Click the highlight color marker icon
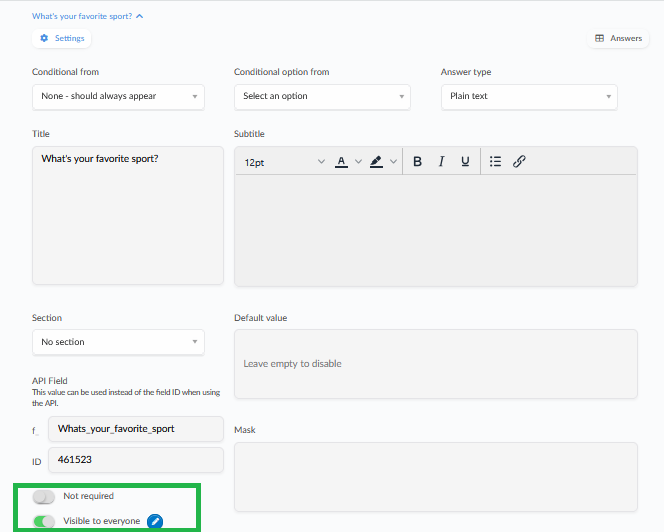This screenshot has height=532, width=664. coord(376,162)
